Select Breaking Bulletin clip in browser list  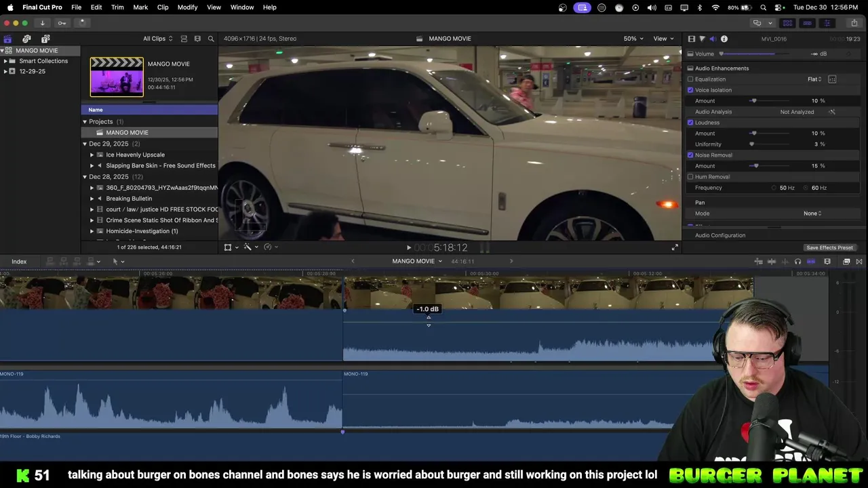129,199
